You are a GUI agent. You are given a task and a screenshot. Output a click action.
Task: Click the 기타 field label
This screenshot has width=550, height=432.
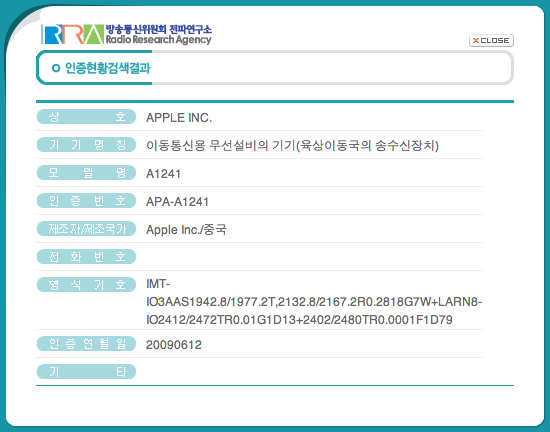pos(86,372)
